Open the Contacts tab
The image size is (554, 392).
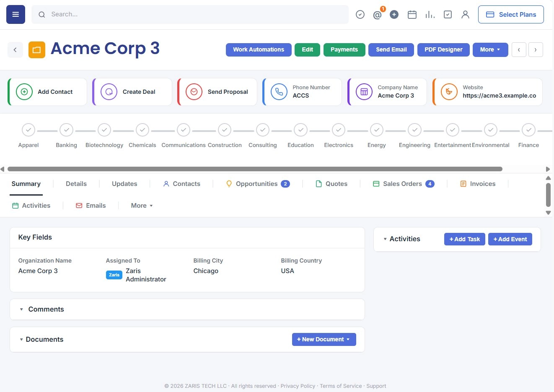(181, 184)
